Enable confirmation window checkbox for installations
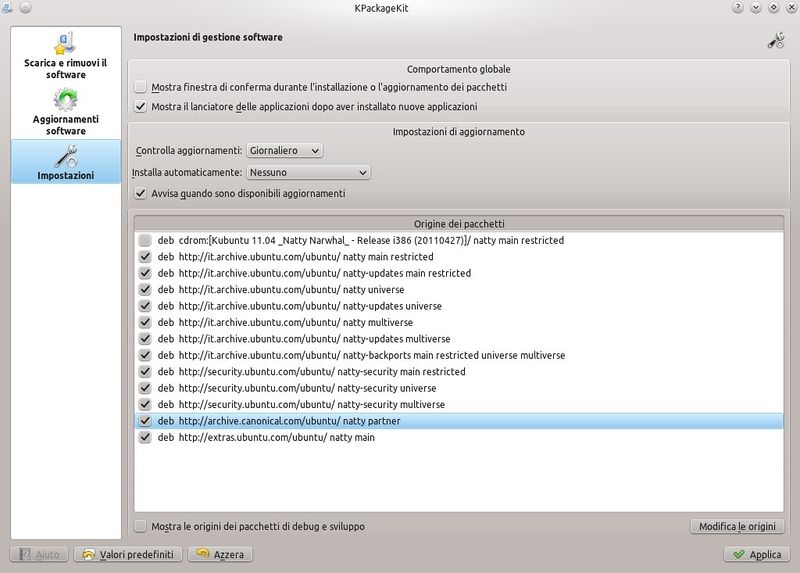This screenshot has width=800, height=573. [141, 87]
